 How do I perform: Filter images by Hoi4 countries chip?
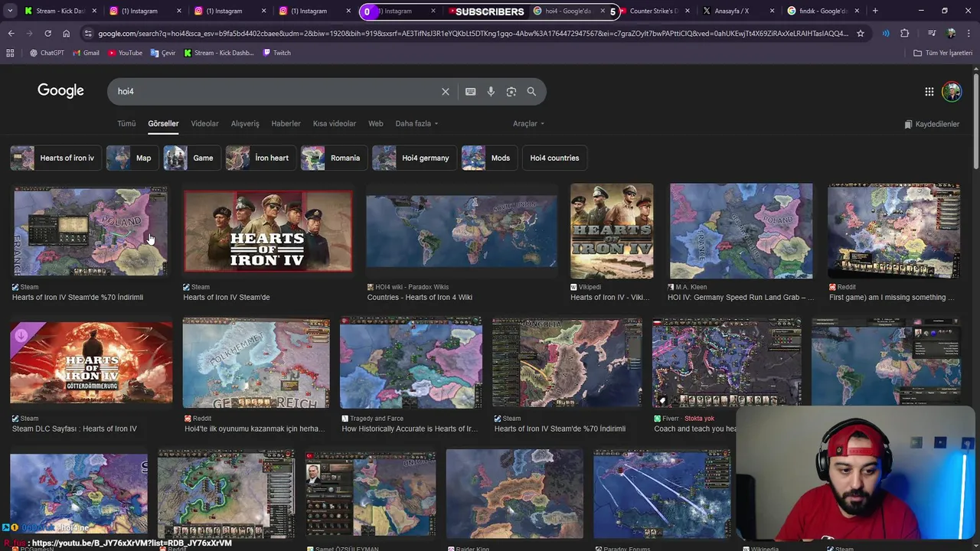point(554,158)
